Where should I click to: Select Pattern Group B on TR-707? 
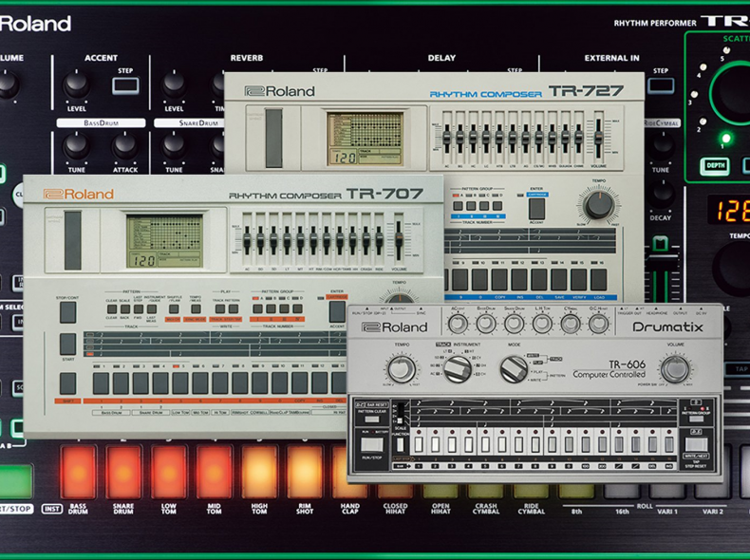pos(272,308)
